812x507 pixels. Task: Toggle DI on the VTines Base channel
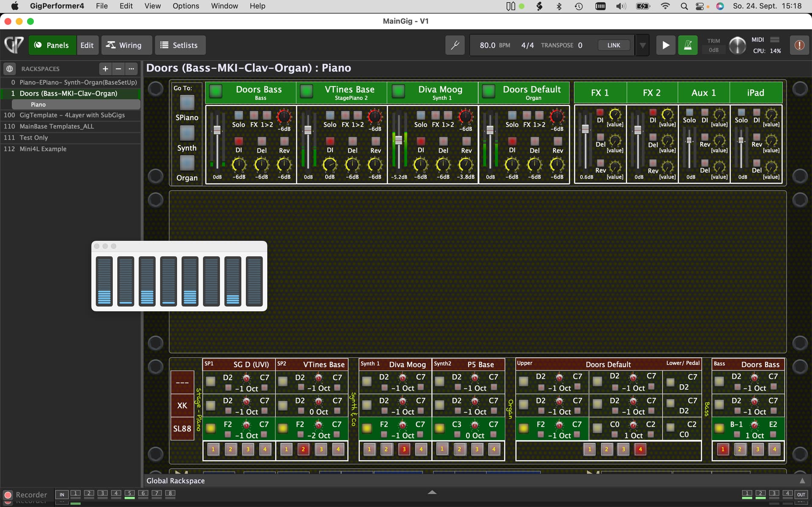tap(330, 141)
